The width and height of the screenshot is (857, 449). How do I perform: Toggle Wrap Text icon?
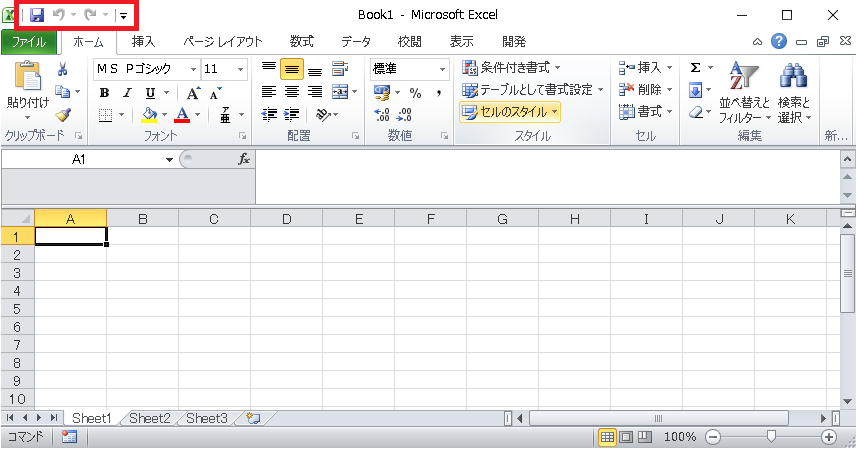(x=340, y=69)
